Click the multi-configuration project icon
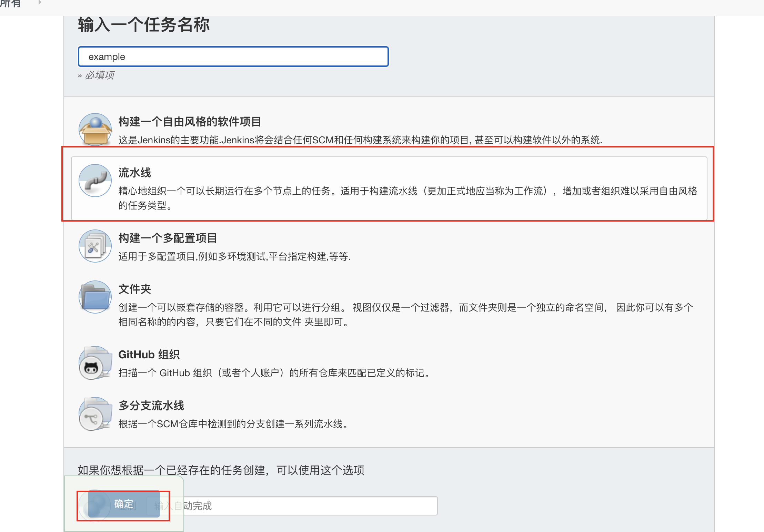Viewport: 764px width, 532px height. 95,246
